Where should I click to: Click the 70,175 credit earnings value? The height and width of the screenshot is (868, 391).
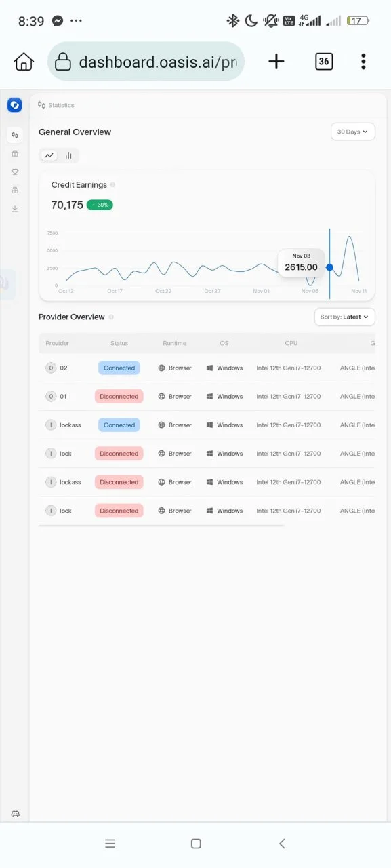point(67,205)
